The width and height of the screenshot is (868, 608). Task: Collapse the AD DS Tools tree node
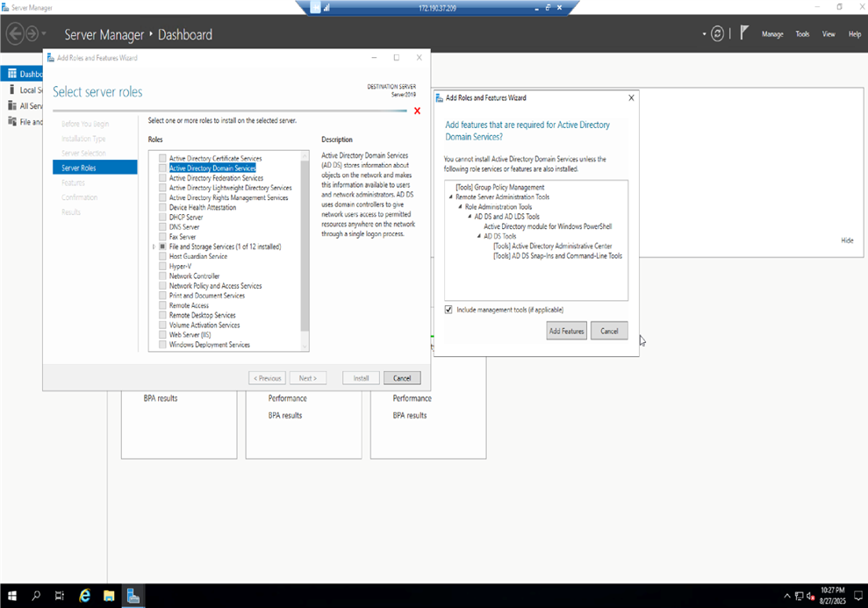pos(479,236)
